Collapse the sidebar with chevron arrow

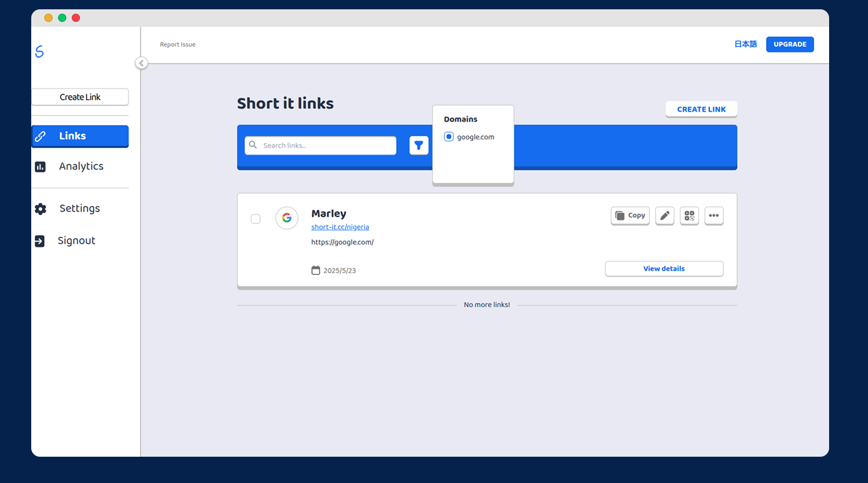(141, 63)
